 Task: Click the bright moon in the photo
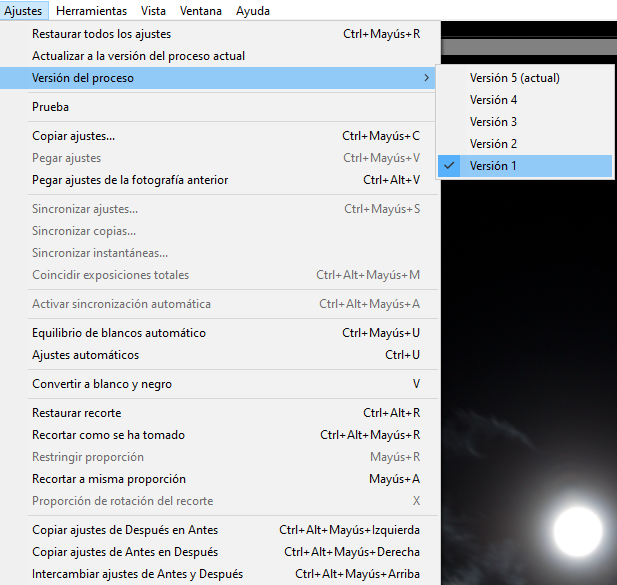(578, 531)
